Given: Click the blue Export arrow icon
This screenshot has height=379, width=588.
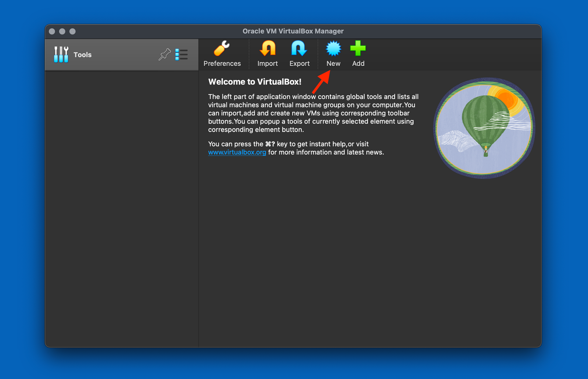Looking at the screenshot, I should coord(299,49).
